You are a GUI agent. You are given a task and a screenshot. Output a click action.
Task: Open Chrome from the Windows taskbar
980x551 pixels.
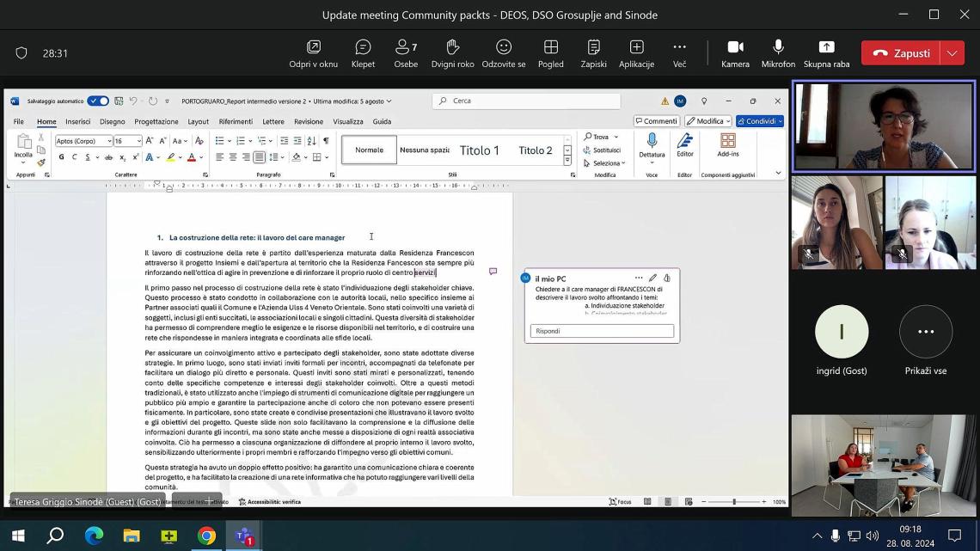pyautogui.click(x=207, y=536)
